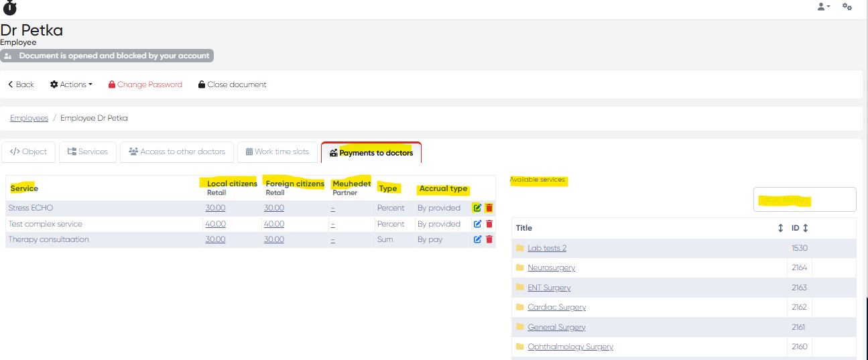Image resolution: width=868 pixels, height=360 pixels.
Task: Open the Access to other doctors tab
Action: pyautogui.click(x=177, y=152)
